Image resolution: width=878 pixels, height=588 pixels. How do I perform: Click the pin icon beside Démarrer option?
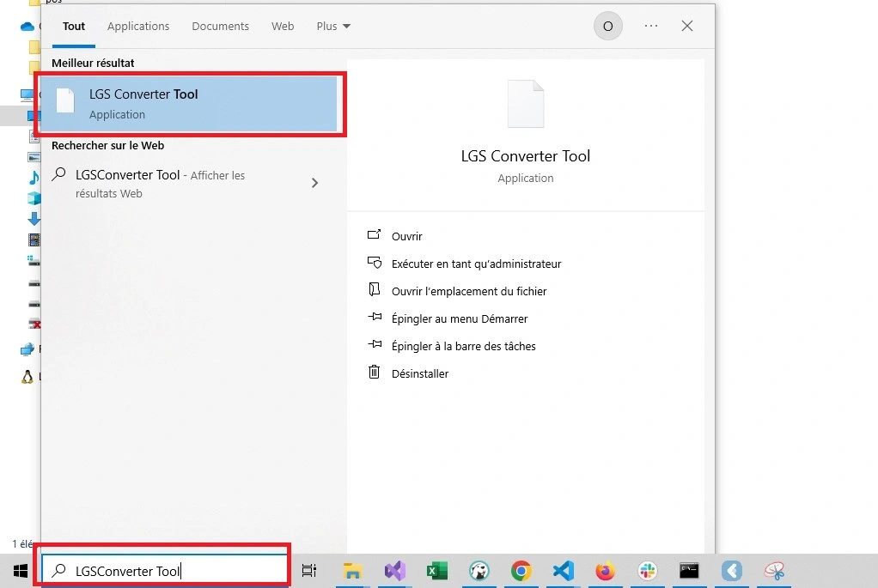(x=374, y=317)
